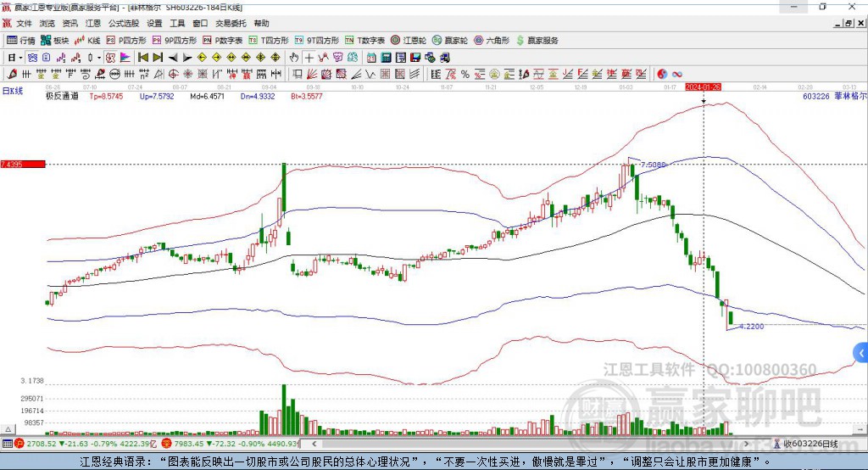Screen dimensions: 868x470
Task: Open the 9P四方形 tool
Action: [175, 41]
